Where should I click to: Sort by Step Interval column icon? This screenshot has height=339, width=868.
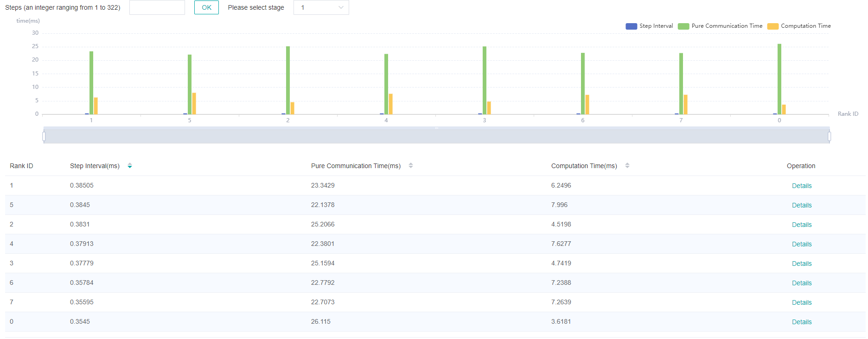130,166
